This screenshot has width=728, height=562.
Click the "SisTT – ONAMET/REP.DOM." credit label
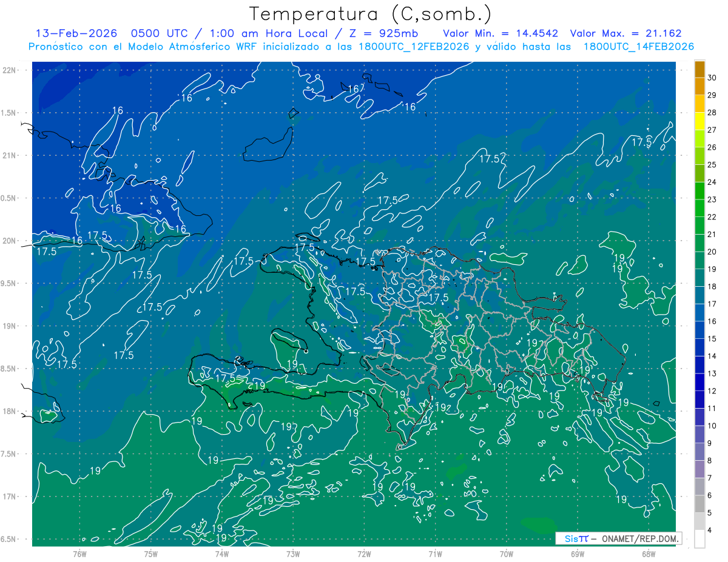point(619,538)
